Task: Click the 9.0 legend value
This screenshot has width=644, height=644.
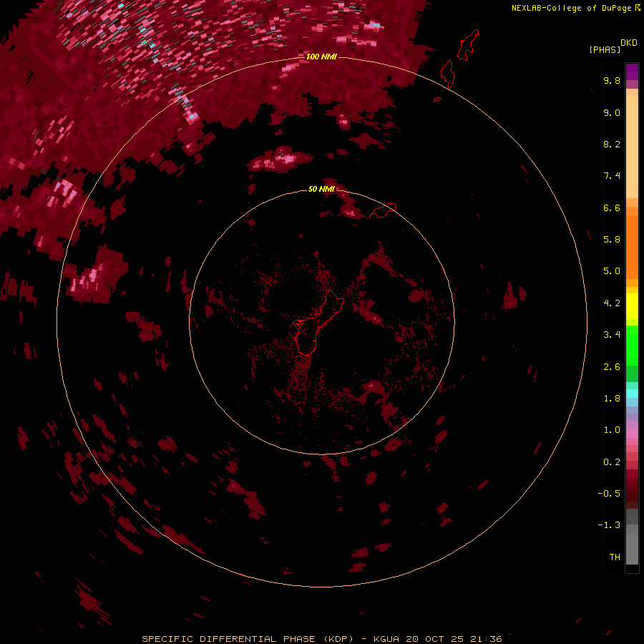Action: click(x=612, y=112)
